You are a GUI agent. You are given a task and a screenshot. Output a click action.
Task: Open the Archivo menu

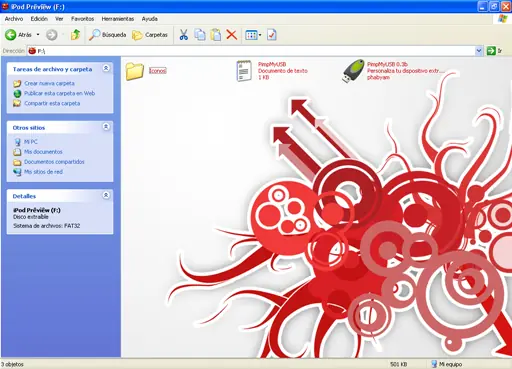(14, 19)
